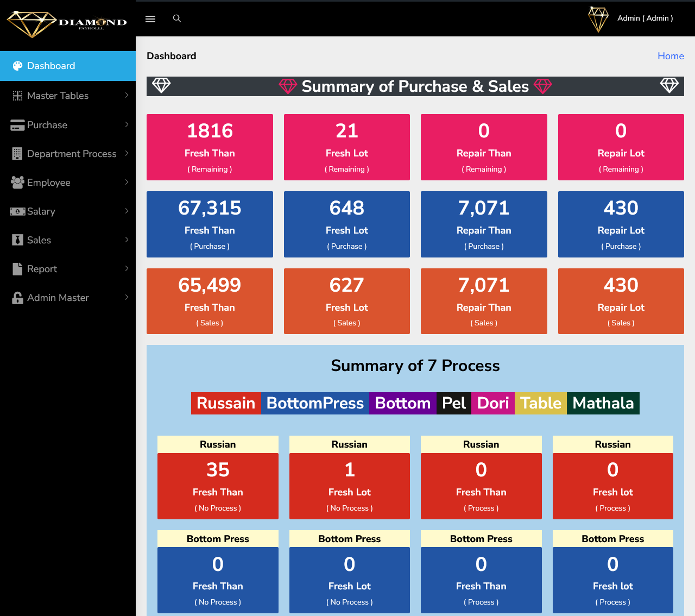
Task: Click the Dashboard palette icon
Action: pyautogui.click(x=17, y=66)
